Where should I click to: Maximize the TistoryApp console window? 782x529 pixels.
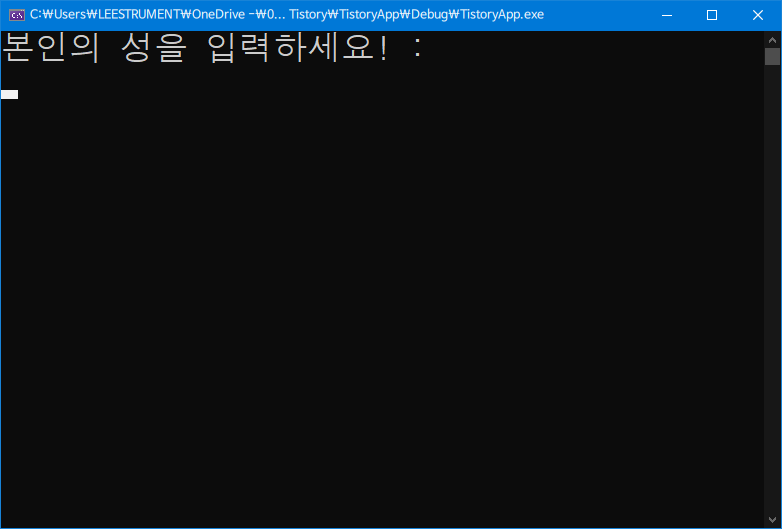coord(712,15)
